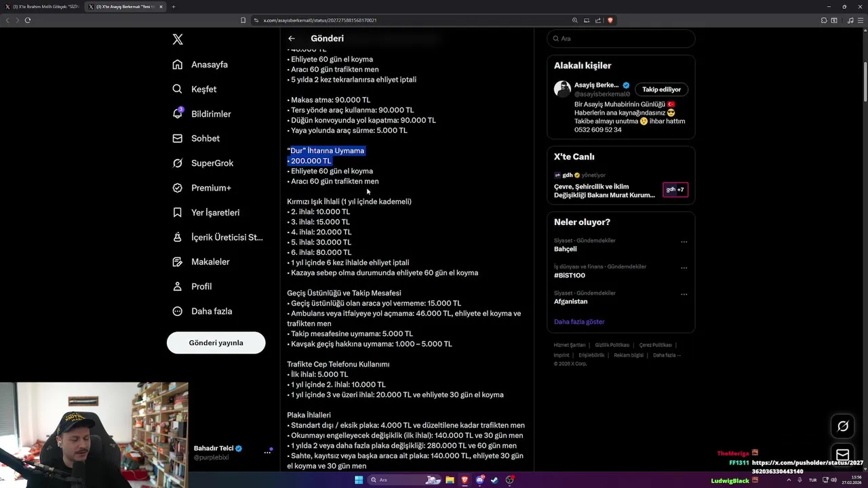Close the Asayiş Berkemal tab
Image resolution: width=868 pixels, height=488 pixels.
161,7
